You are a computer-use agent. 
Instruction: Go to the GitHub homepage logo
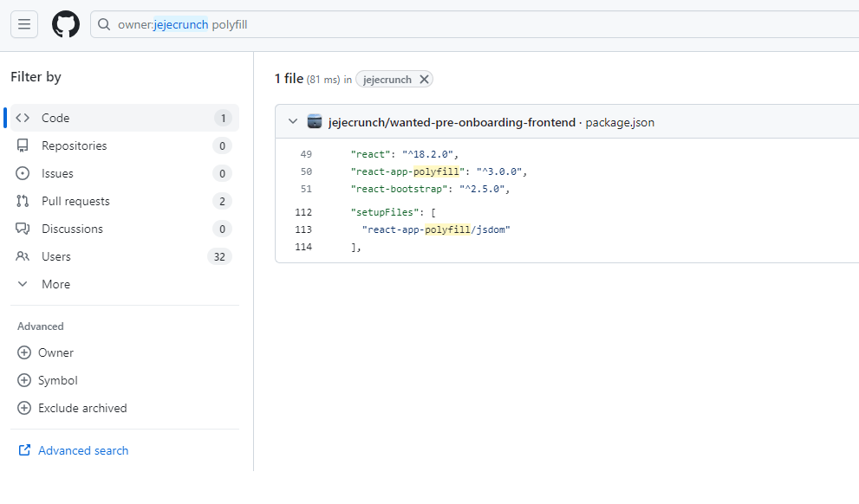coord(66,24)
